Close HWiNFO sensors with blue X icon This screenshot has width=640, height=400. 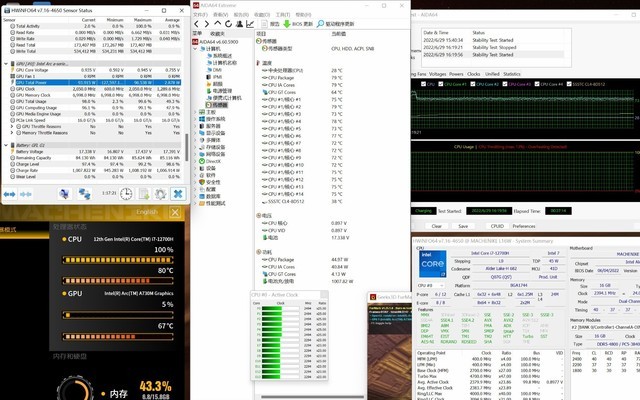point(178,194)
